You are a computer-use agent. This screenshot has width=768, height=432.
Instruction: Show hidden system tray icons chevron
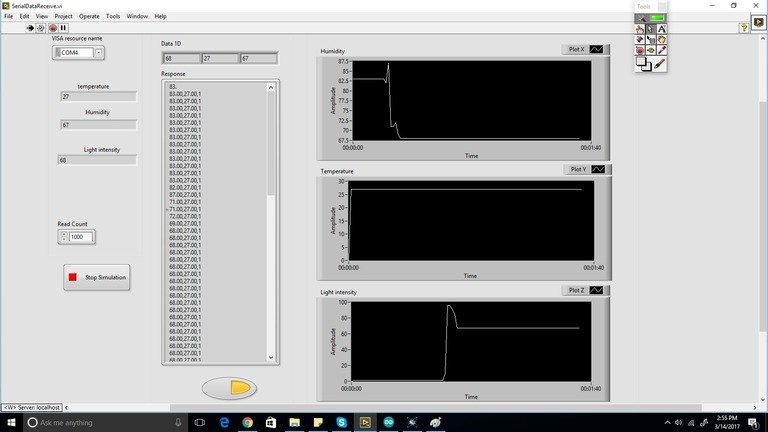coord(667,422)
